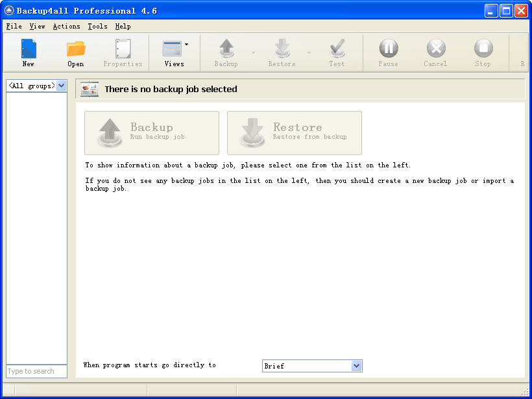
Task: Maximize the Backup4all window
Action: point(506,11)
